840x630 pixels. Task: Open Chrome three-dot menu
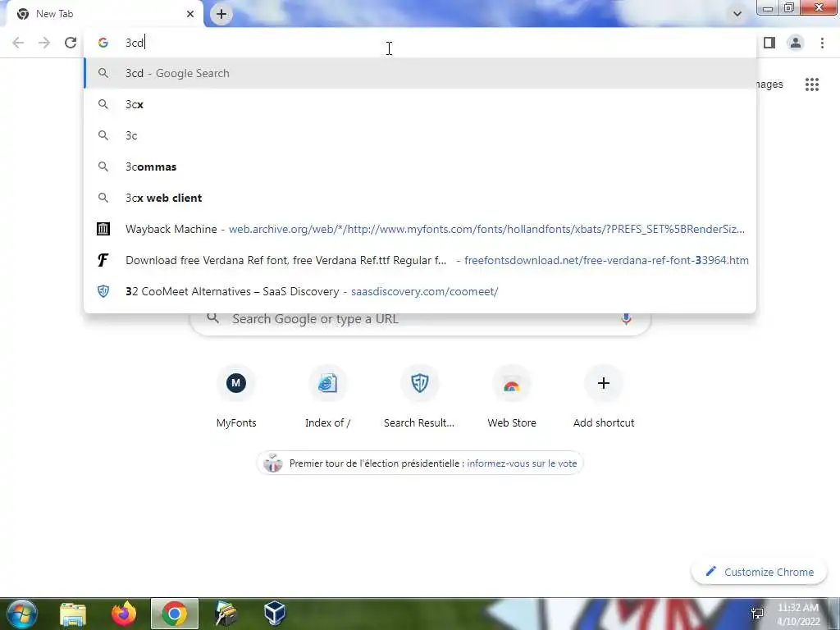point(822,43)
